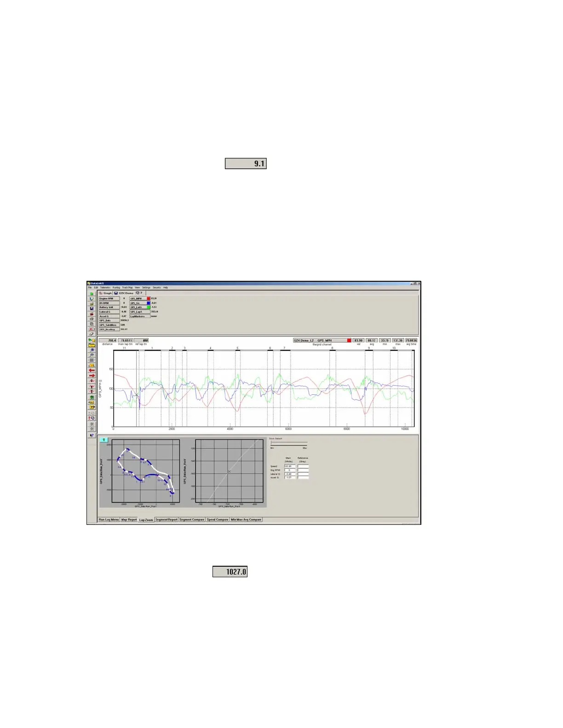Click the green square icon in the left toolbar
This screenshot has width=563, height=728.
(x=92, y=294)
